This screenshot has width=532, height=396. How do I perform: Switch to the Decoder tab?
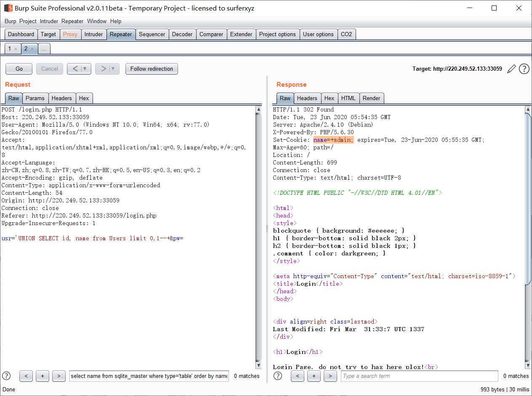coord(182,34)
